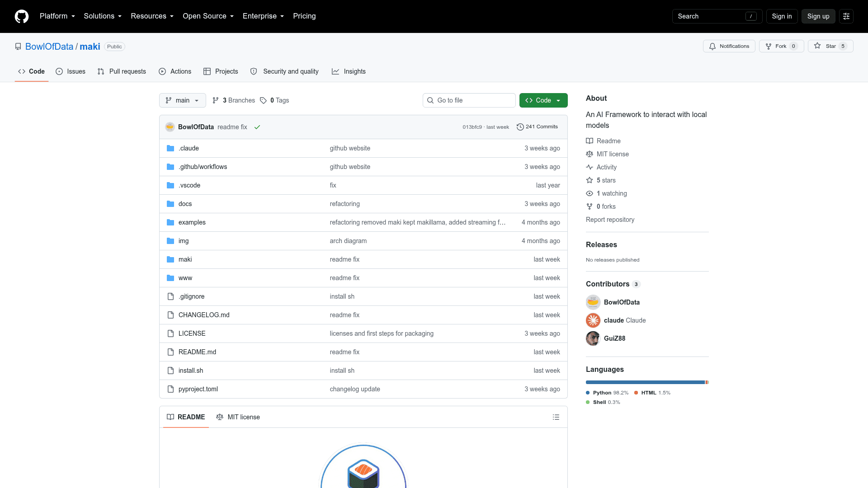Click the Sign up button
Image resolution: width=868 pixels, height=488 pixels.
click(818, 16)
